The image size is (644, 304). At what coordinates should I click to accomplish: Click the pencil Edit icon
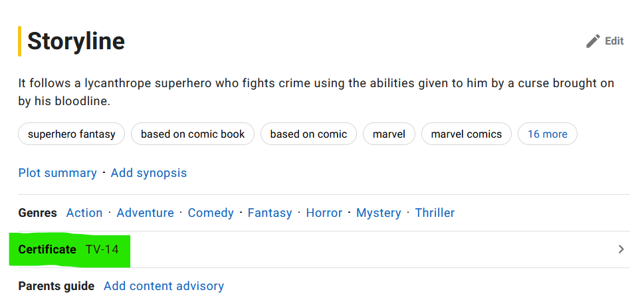coord(593,41)
